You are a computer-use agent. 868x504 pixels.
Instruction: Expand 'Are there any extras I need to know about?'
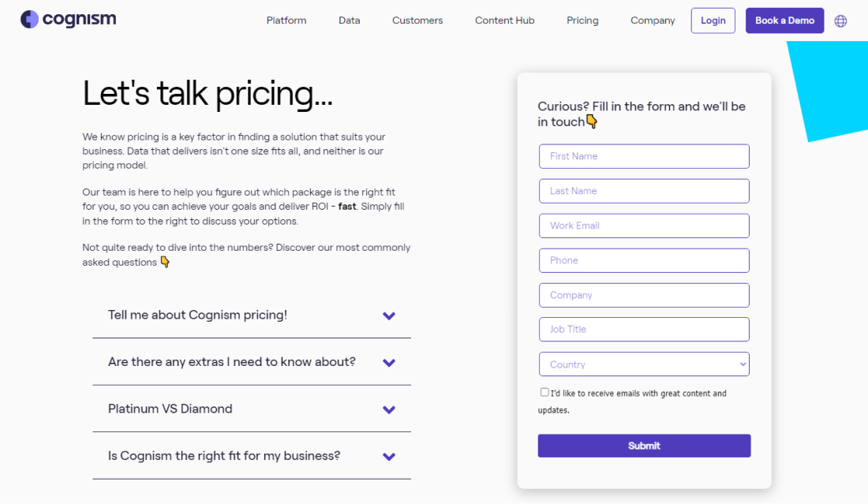[x=388, y=363]
